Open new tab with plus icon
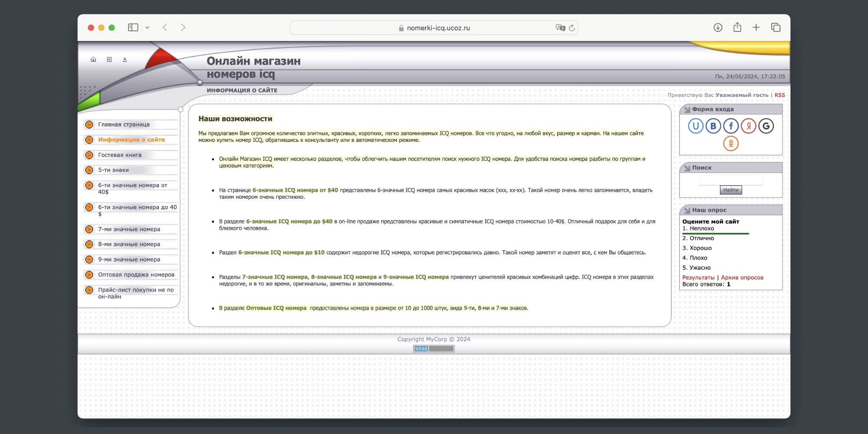 click(x=756, y=27)
